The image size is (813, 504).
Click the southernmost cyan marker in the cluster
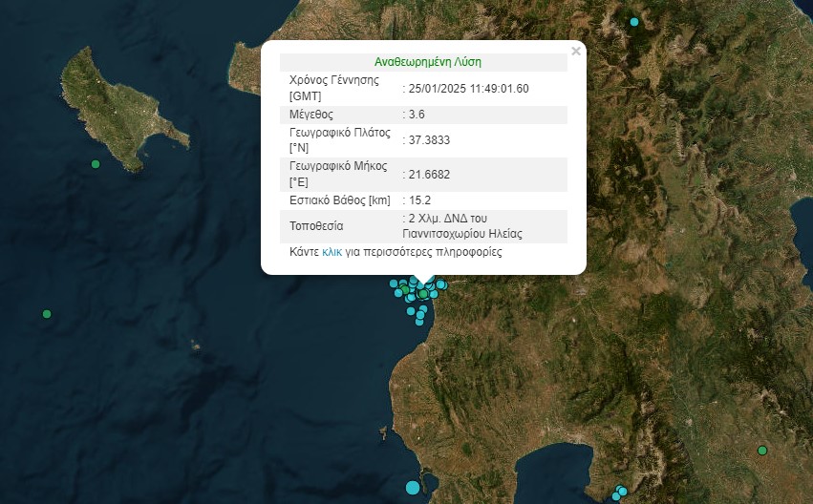pos(419,322)
